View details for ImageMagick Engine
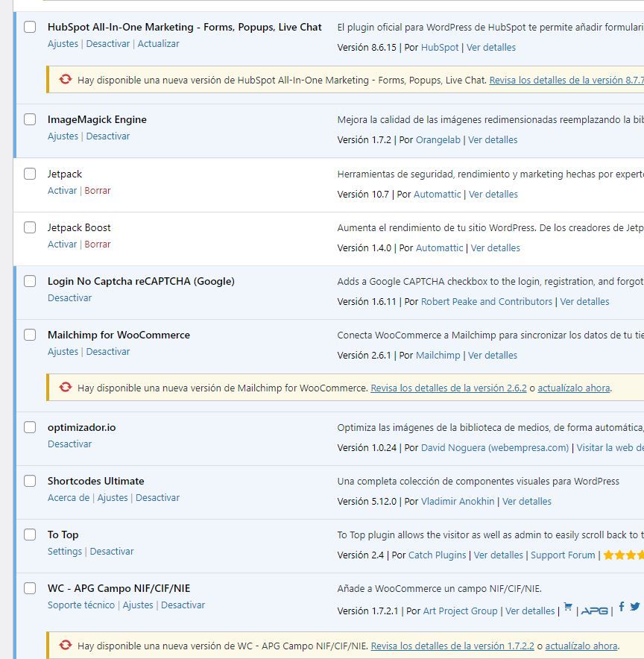This screenshot has width=644, height=659. click(x=493, y=140)
